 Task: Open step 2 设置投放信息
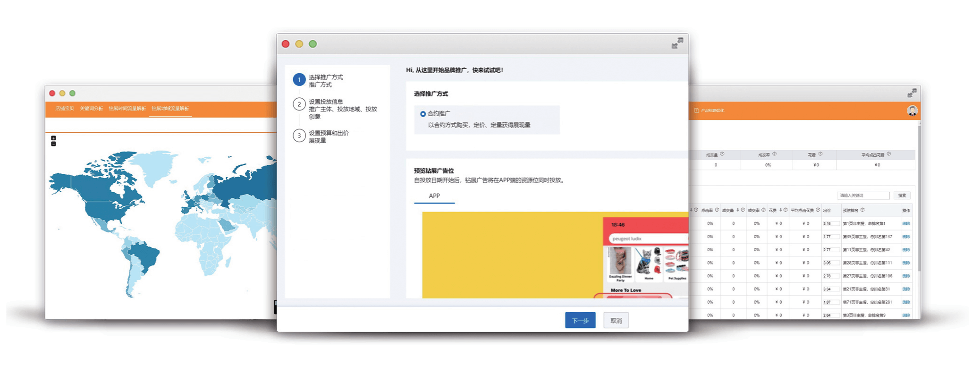coord(299,104)
